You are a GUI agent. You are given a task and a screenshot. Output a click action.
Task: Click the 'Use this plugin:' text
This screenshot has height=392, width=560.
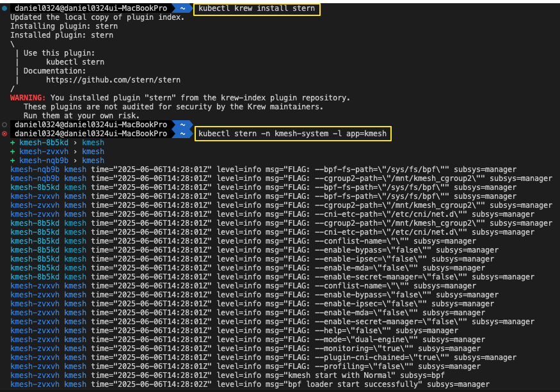click(60, 53)
